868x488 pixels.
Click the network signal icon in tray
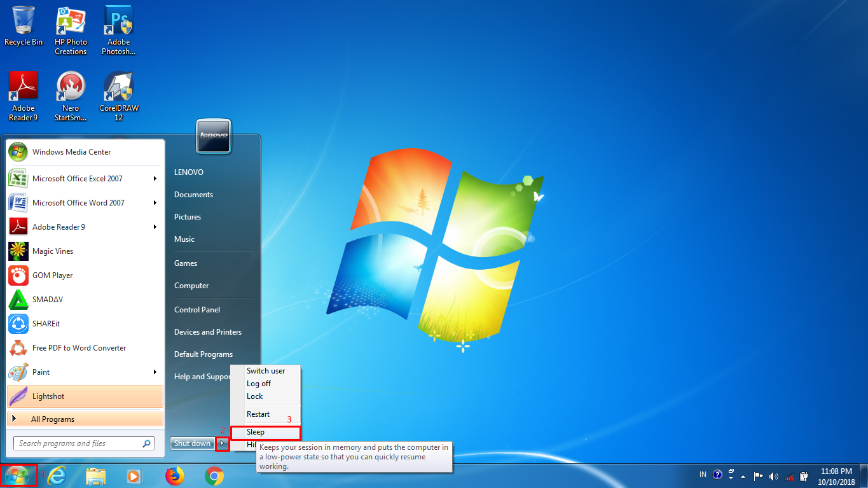pos(789,477)
